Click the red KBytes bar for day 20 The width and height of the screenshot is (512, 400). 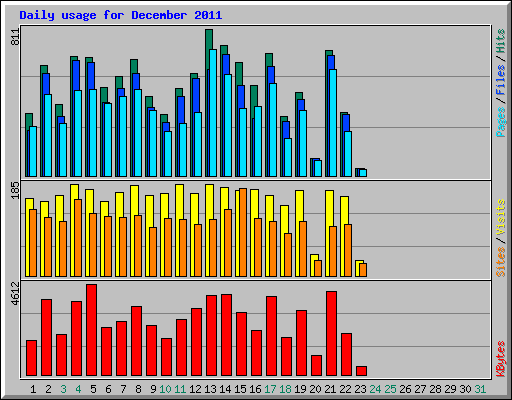[x=317, y=366]
